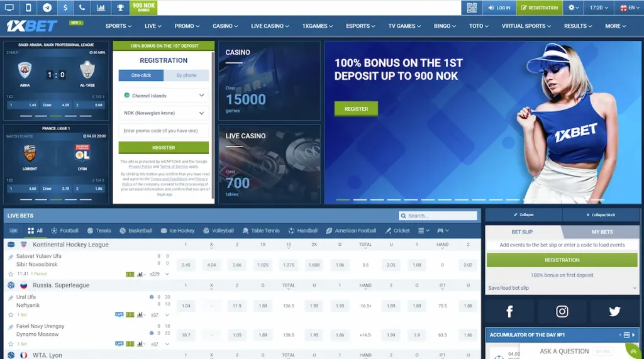
Task: Open the list-view sports dropdown icon
Action: tap(423, 231)
